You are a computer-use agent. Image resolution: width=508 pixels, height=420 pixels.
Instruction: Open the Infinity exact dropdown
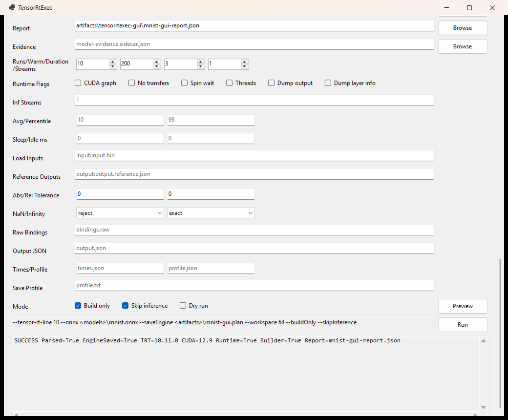tap(211, 213)
